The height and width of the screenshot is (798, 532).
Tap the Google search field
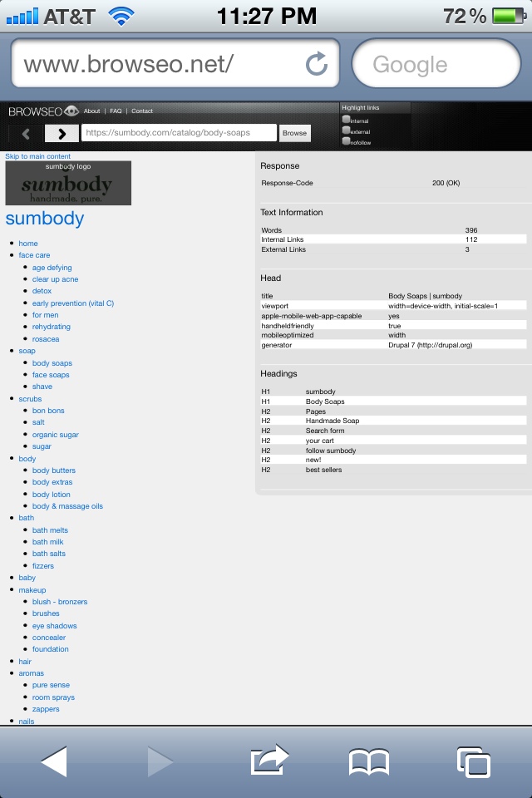coord(436,64)
